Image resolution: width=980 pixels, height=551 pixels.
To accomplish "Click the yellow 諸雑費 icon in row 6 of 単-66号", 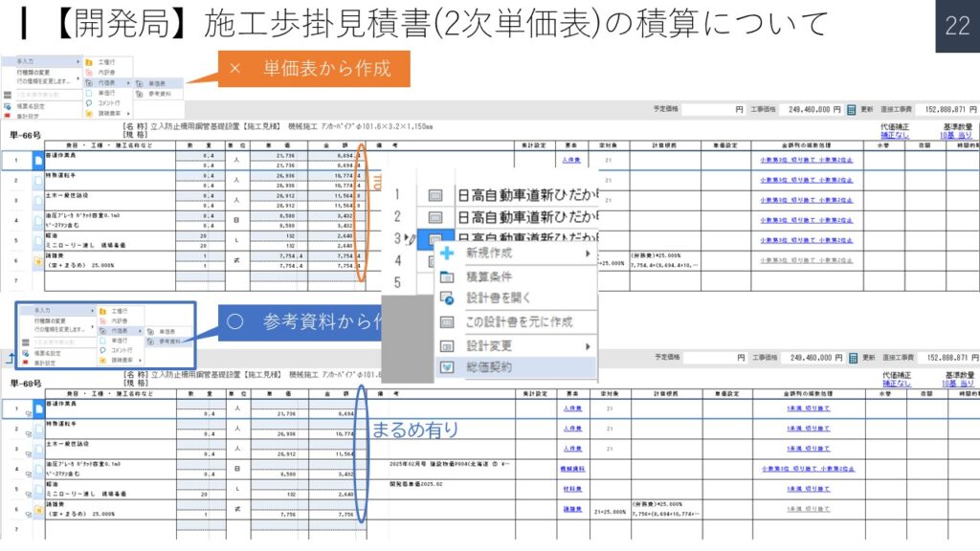I will [x=38, y=259].
